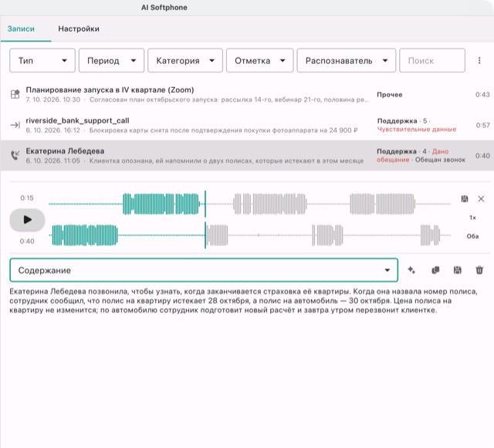494x448 pixels.
Task: Select the Записи tab
Action: [x=21, y=29]
